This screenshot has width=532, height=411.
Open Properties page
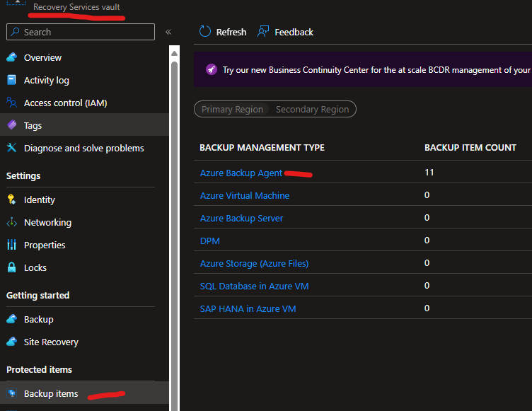[x=84, y=245]
